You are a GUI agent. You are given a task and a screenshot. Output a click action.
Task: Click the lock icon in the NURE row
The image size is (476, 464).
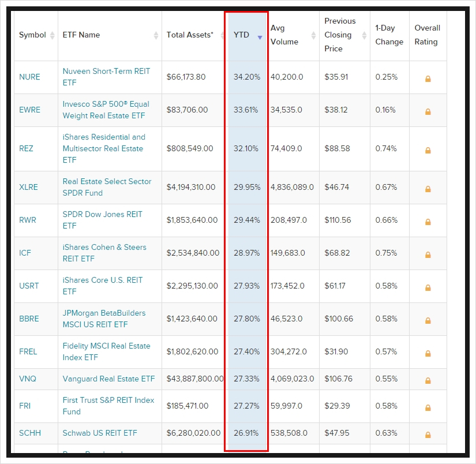tap(428, 79)
